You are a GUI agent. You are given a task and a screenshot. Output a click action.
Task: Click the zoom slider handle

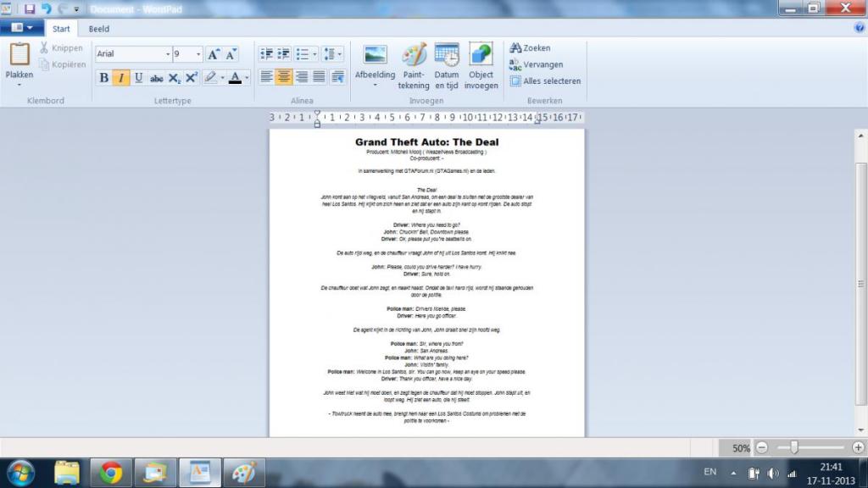point(793,447)
